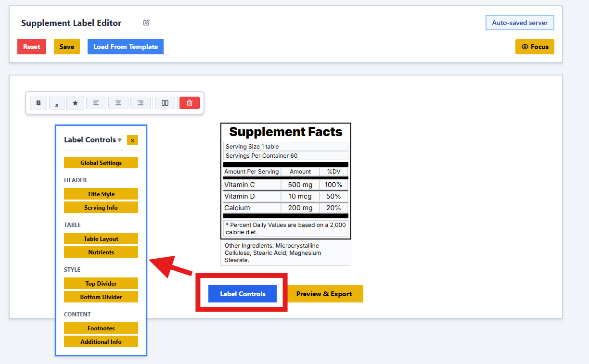This screenshot has width=589, height=364.
Task: Click the Preview & Export button
Action: click(x=324, y=294)
